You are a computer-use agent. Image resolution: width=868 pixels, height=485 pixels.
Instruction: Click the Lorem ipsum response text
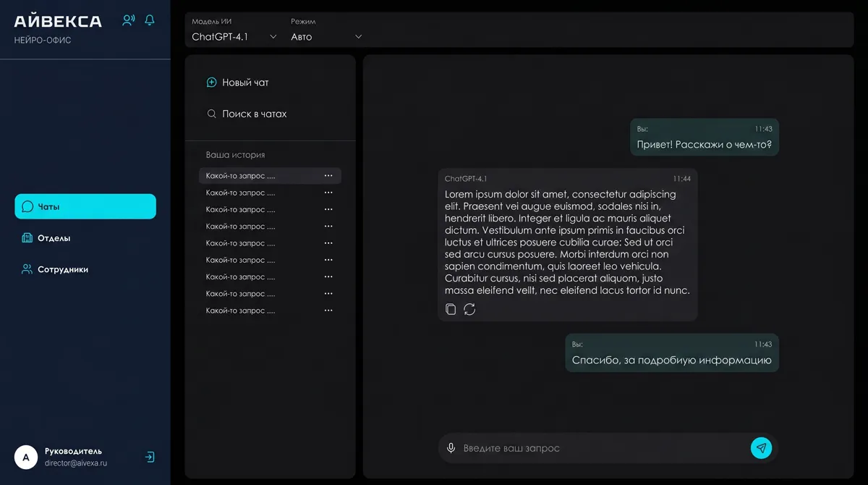point(567,242)
